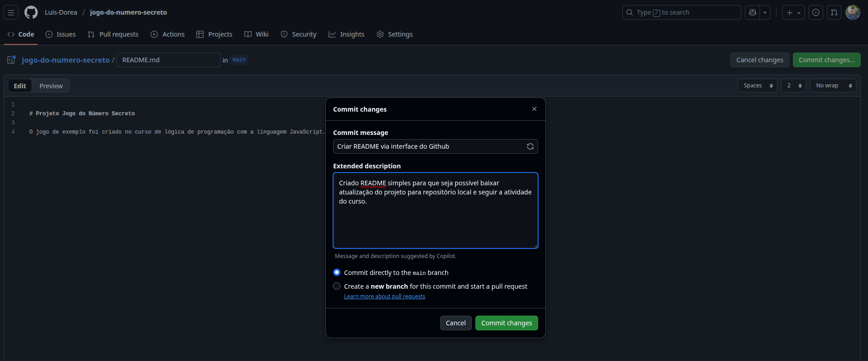868x361 pixels.
Task: Open the Copilot chat icon
Action: tap(753, 12)
